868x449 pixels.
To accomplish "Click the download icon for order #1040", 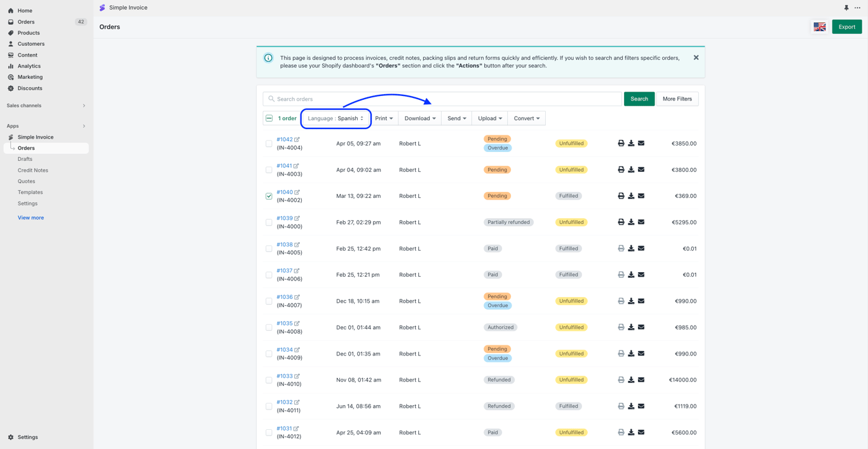I will 631,196.
